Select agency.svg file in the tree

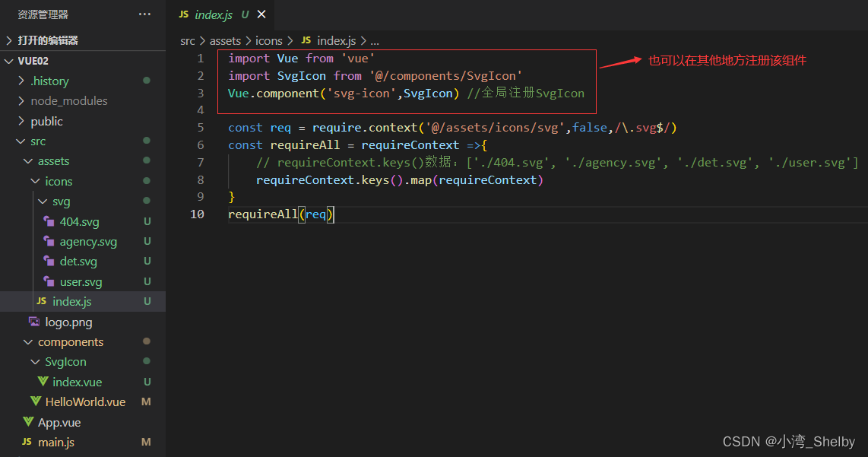pos(88,242)
